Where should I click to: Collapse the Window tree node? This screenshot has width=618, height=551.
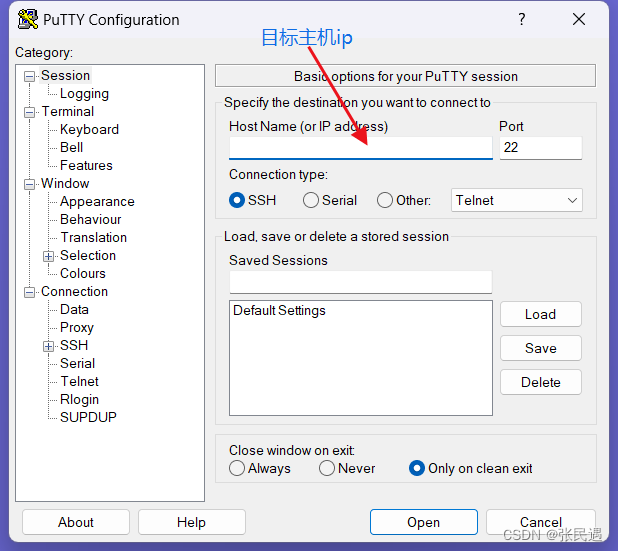tap(30, 184)
